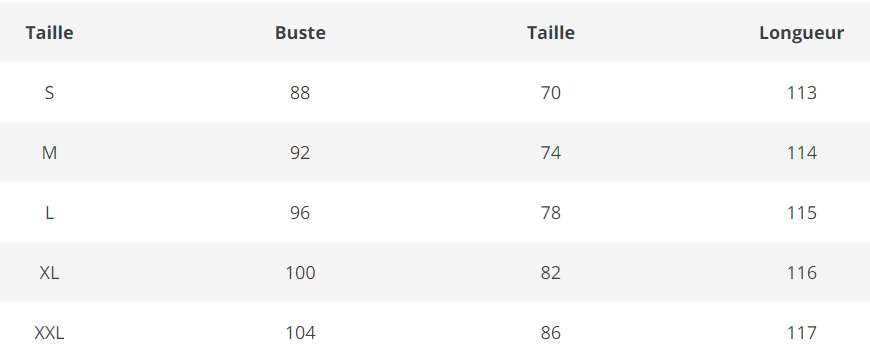The height and width of the screenshot is (361, 870).
Task: Click the waist value 70
Action: tap(551, 93)
